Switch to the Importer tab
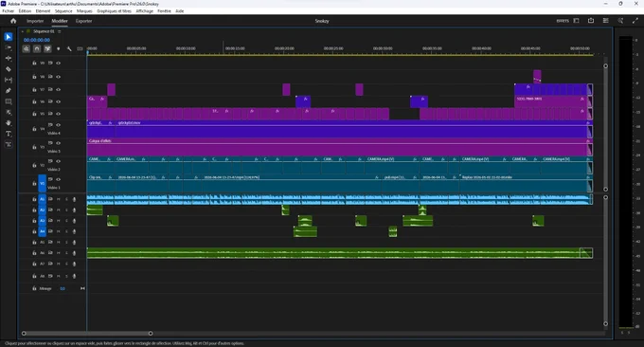The height and width of the screenshot is (347, 644). click(35, 21)
